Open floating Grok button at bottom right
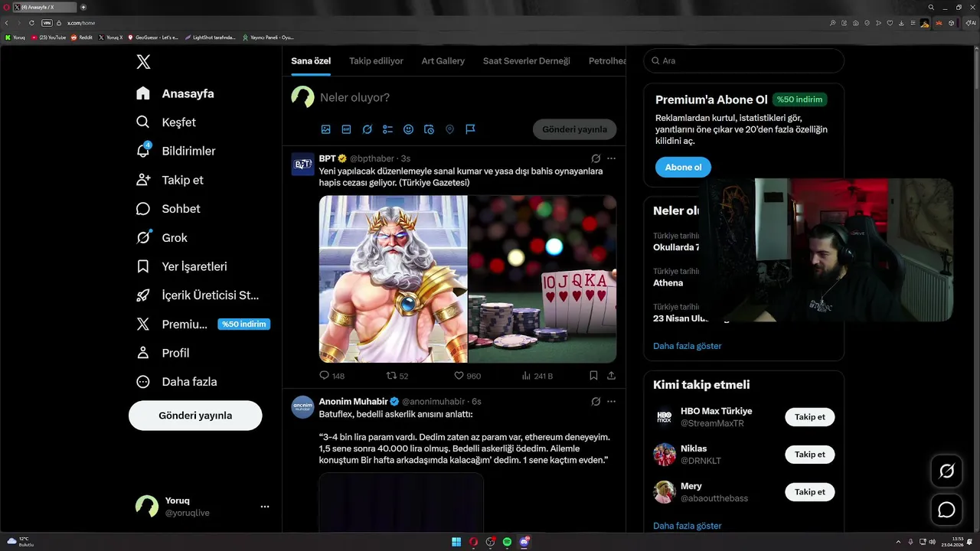 click(946, 471)
